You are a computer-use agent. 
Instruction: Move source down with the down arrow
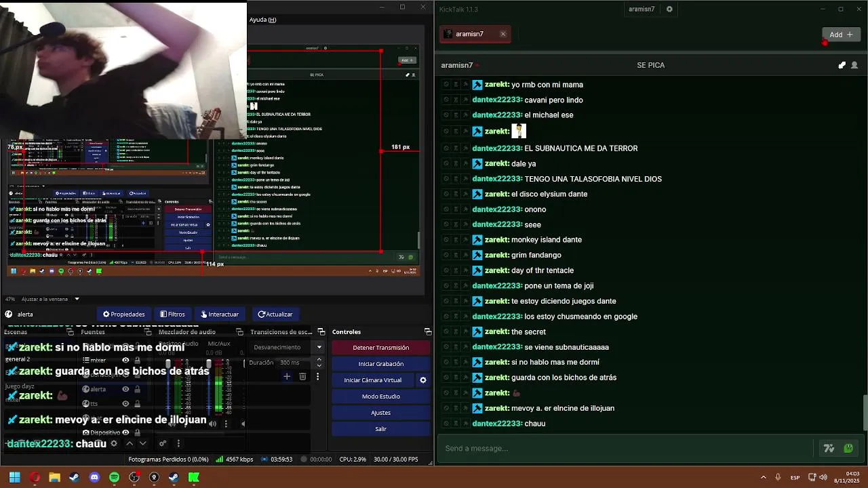point(142,443)
